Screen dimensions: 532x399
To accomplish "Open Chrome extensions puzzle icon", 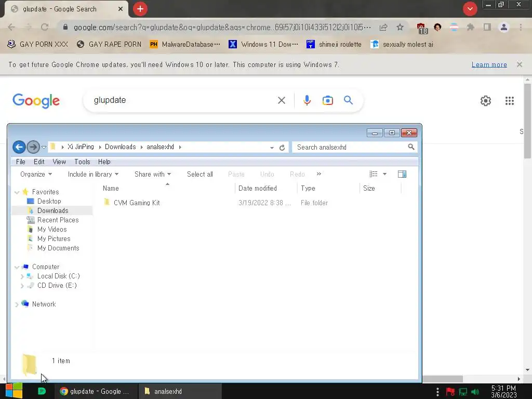I will point(470,27).
